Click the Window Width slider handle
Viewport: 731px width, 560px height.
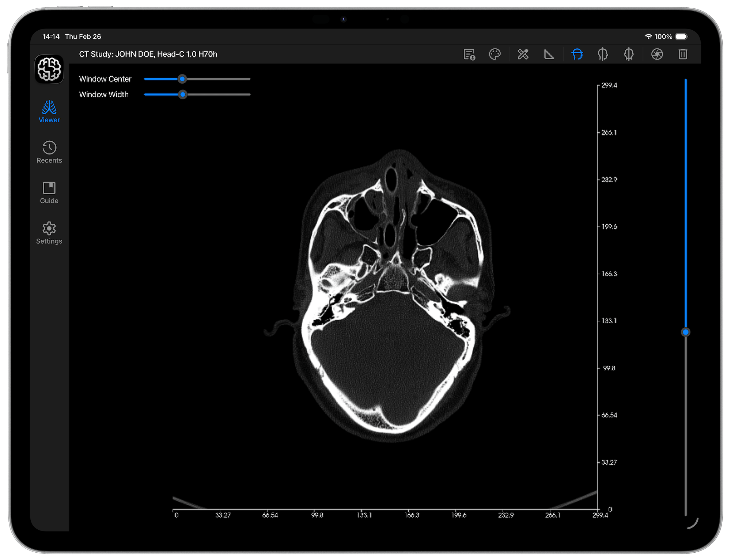tap(183, 95)
